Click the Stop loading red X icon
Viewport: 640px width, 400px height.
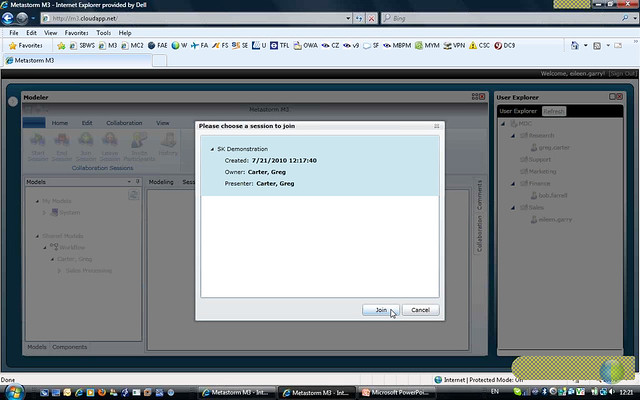[371, 18]
